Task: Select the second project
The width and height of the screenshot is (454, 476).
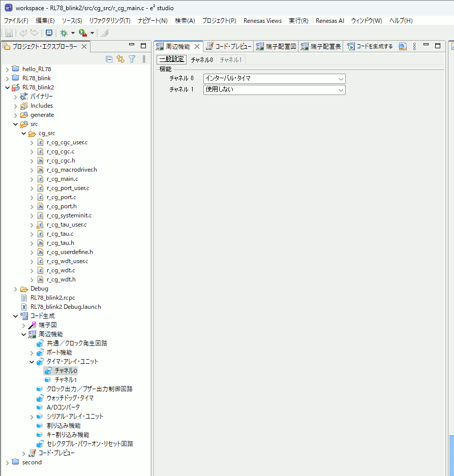Action: 32,462
